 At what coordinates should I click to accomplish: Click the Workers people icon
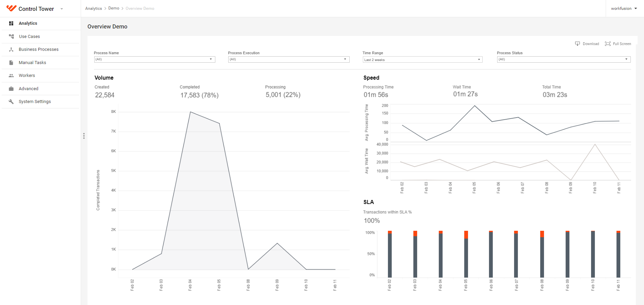click(x=11, y=76)
